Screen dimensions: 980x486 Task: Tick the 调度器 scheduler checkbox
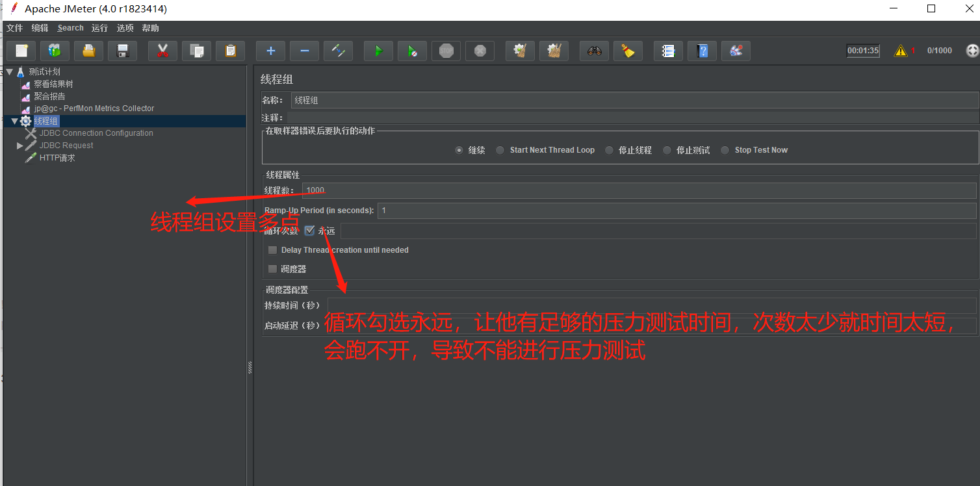click(273, 269)
